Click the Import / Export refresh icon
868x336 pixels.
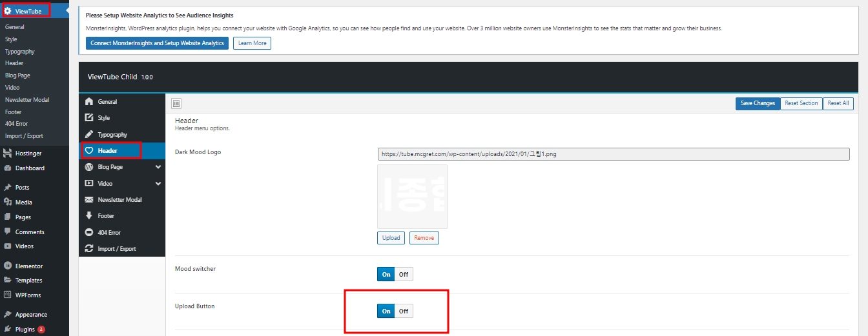point(89,248)
